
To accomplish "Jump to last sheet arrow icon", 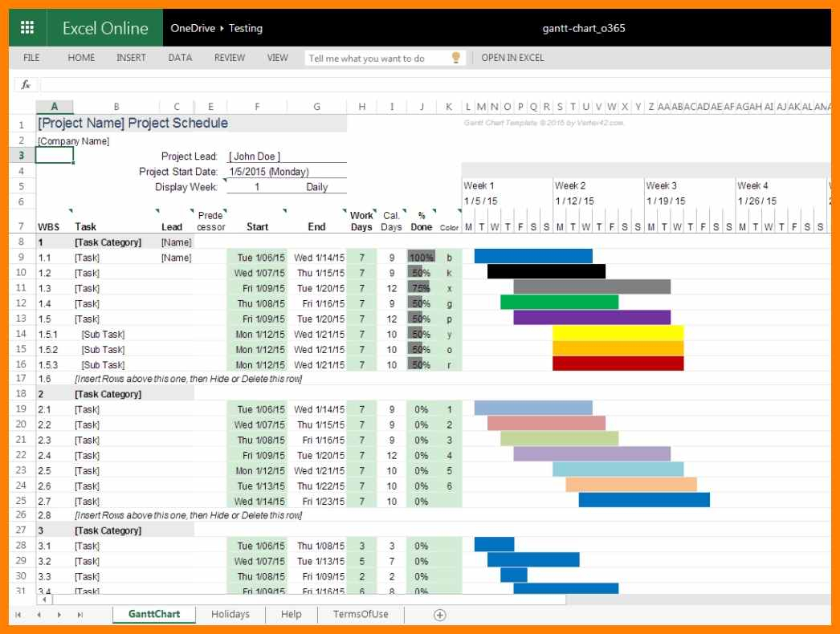I will pyautogui.click(x=80, y=615).
